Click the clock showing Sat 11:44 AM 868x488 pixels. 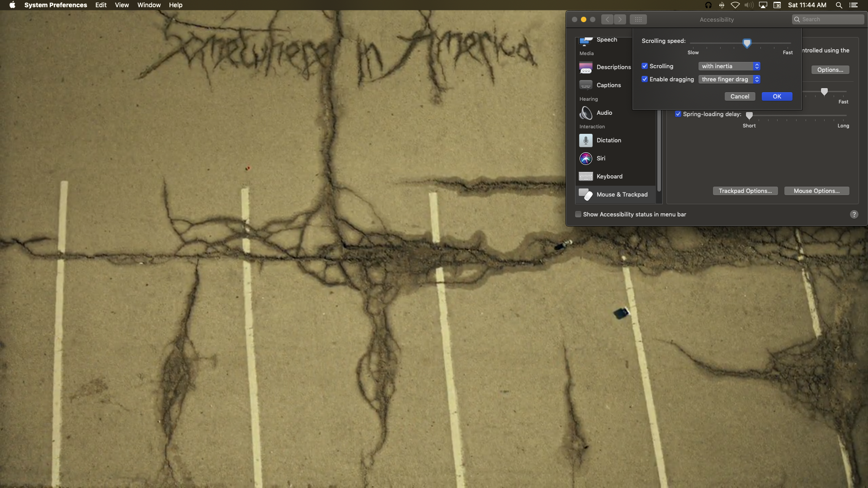coord(807,5)
